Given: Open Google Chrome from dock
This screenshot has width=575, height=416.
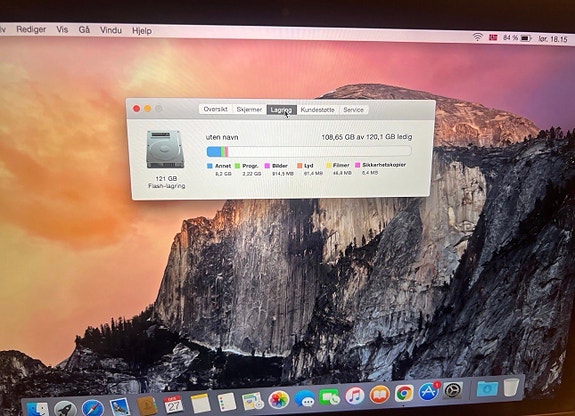Looking at the screenshot, I should point(404,393).
